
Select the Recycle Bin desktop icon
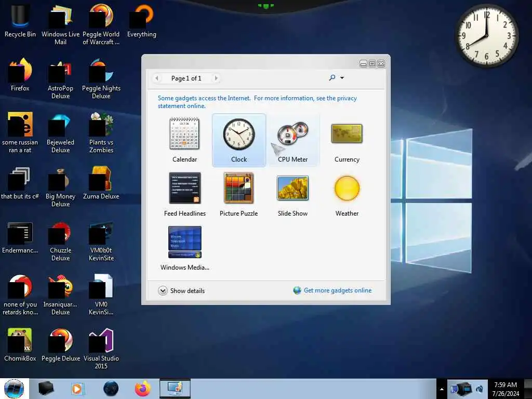pos(20,21)
